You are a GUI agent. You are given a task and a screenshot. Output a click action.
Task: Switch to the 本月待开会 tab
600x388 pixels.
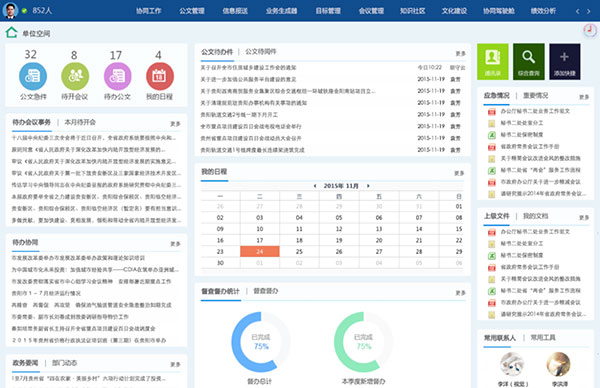(80, 122)
